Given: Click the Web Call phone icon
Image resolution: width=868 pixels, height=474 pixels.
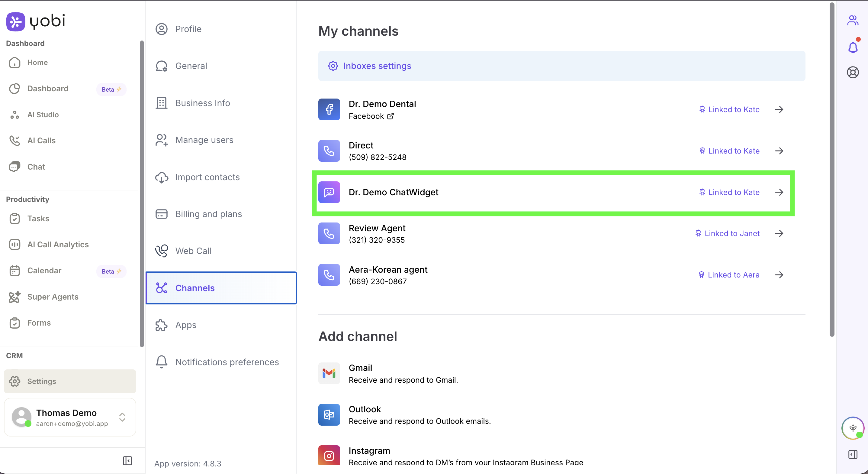Looking at the screenshot, I should pyautogui.click(x=161, y=251).
